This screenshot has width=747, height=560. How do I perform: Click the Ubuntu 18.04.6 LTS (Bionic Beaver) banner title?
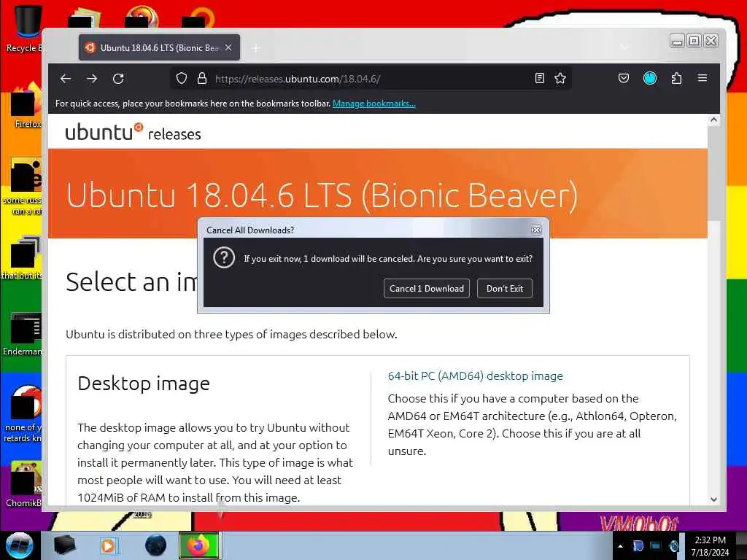[322, 195]
